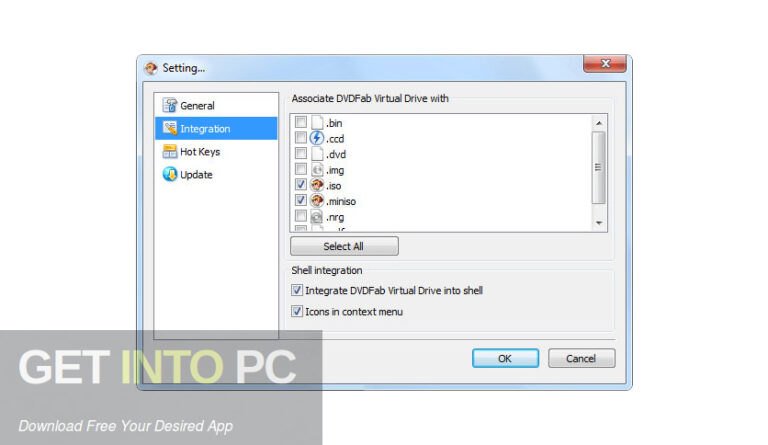Image resolution: width=768 pixels, height=445 pixels.
Task: Toggle Integrate DVDFab Virtual Drive into shell
Action: pos(297,290)
